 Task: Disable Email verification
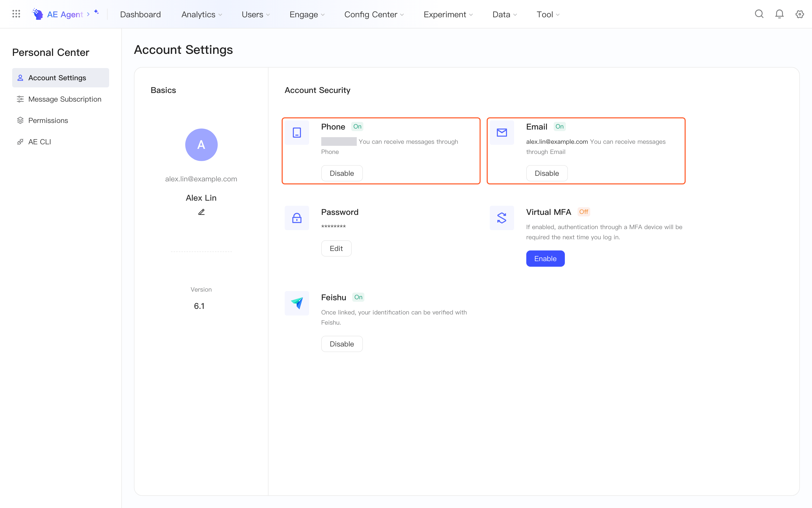[x=547, y=173]
